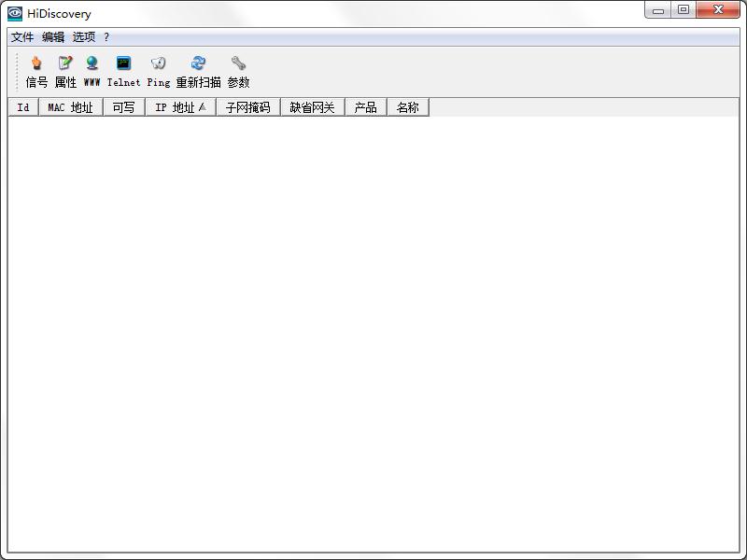Screen dimensions: 747x560
Task: Click the IP 地址 column header
Action: (x=180, y=107)
